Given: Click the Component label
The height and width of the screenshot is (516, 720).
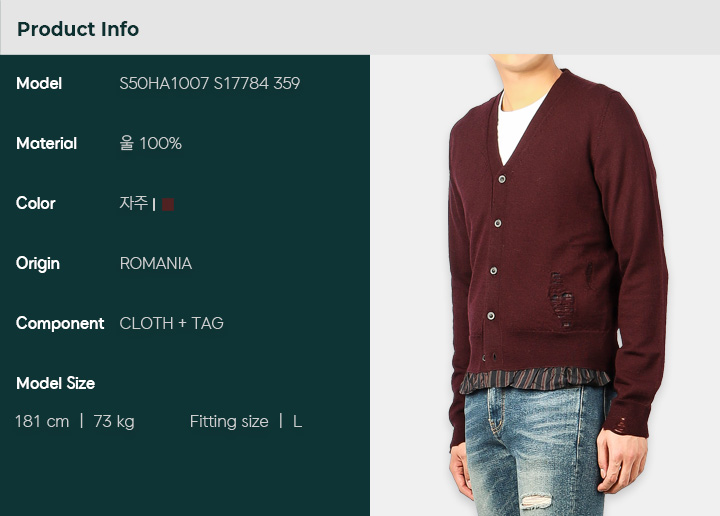Looking at the screenshot, I should click(x=60, y=324).
